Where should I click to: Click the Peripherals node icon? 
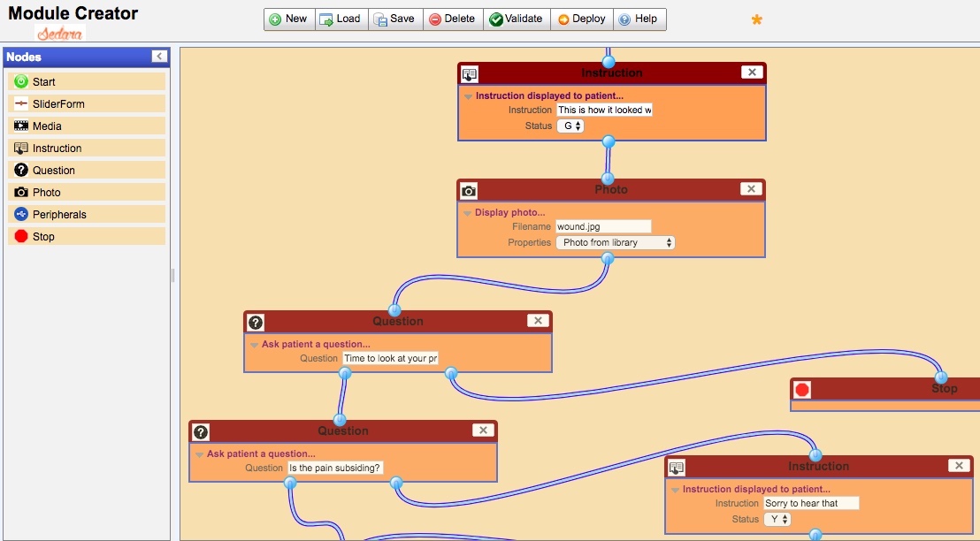(21, 214)
